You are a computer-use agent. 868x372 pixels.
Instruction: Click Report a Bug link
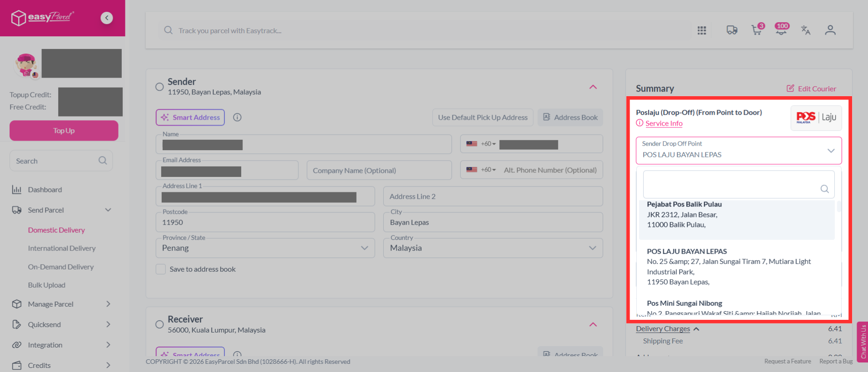pos(836,361)
